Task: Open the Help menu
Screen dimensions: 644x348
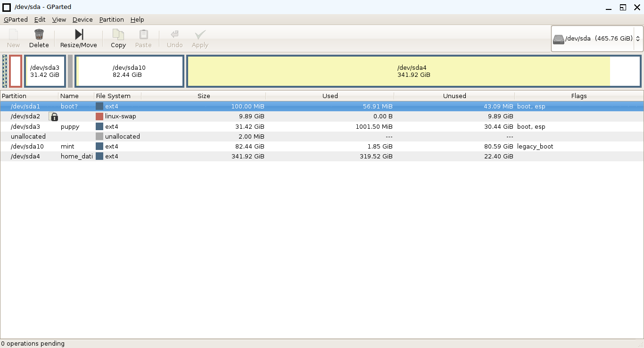Action: click(x=137, y=19)
